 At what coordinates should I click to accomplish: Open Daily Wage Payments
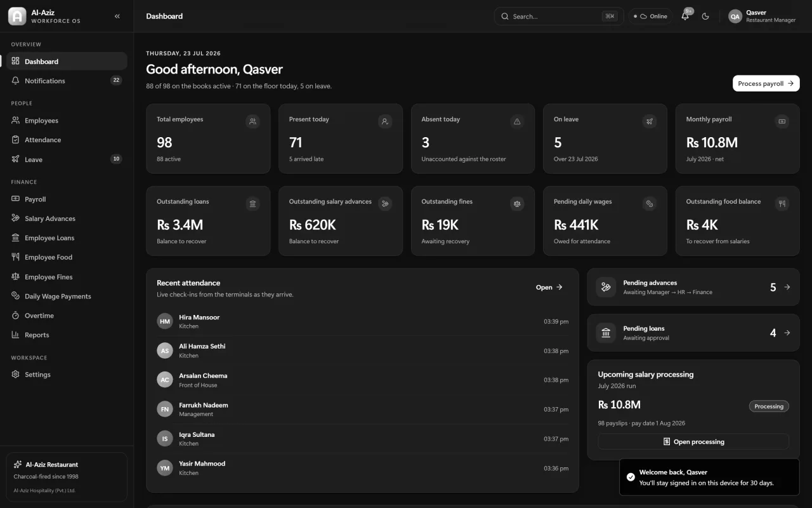click(66, 297)
